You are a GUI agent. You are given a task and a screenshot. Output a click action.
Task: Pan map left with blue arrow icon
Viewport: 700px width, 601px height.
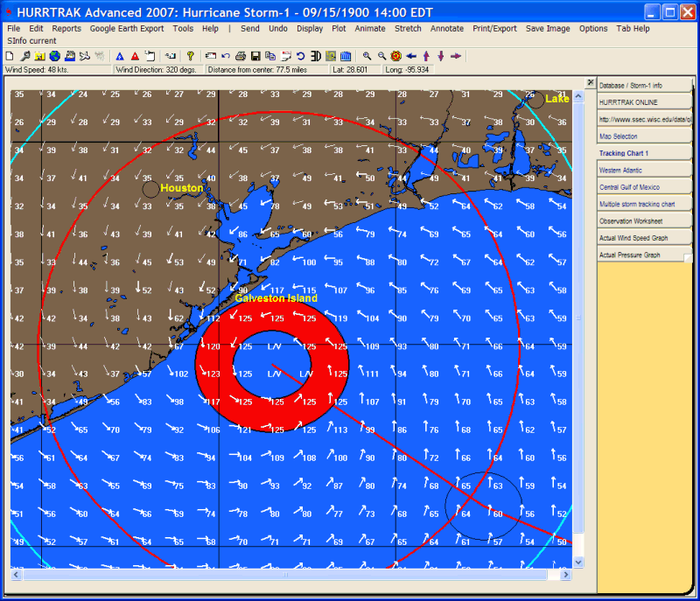point(411,55)
